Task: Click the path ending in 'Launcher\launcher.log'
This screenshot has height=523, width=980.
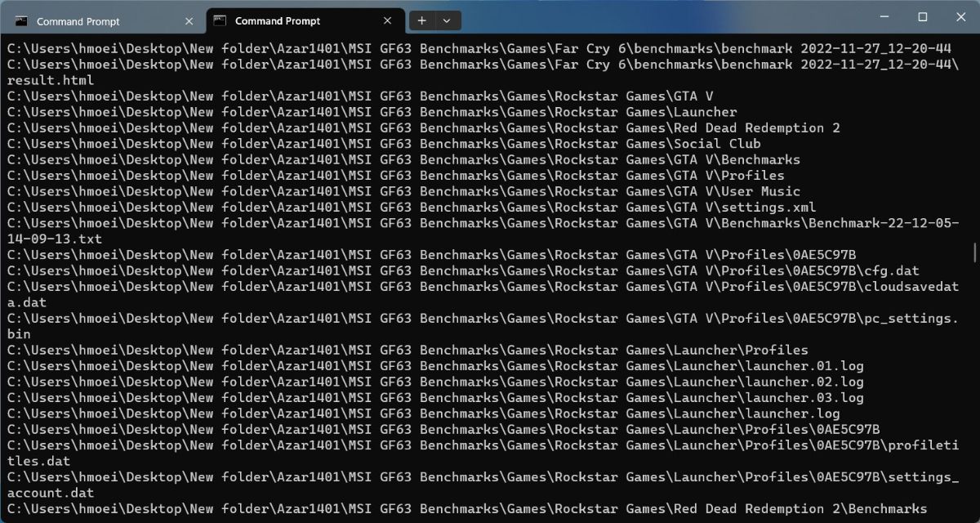Action: [423, 413]
